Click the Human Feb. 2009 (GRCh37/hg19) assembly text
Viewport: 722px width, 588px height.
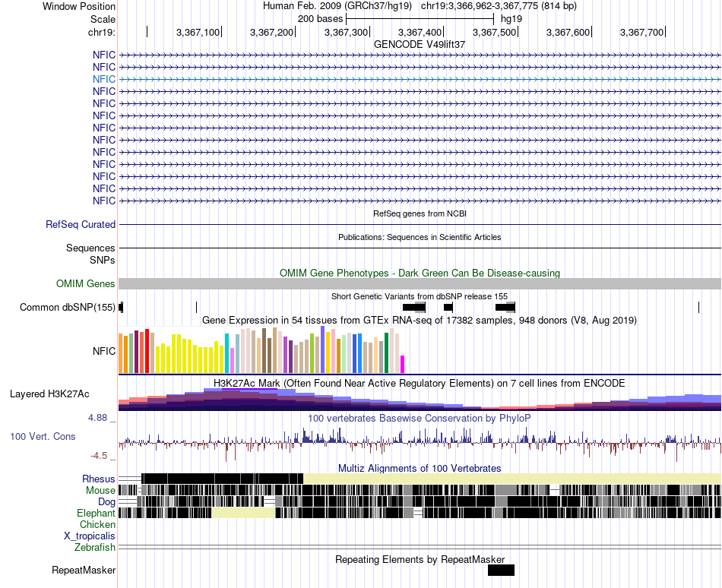337,6
